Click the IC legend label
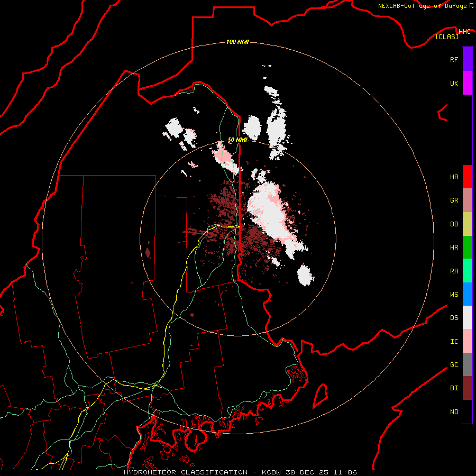Image resolution: width=476 pixels, height=476 pixels. (454, 341)
